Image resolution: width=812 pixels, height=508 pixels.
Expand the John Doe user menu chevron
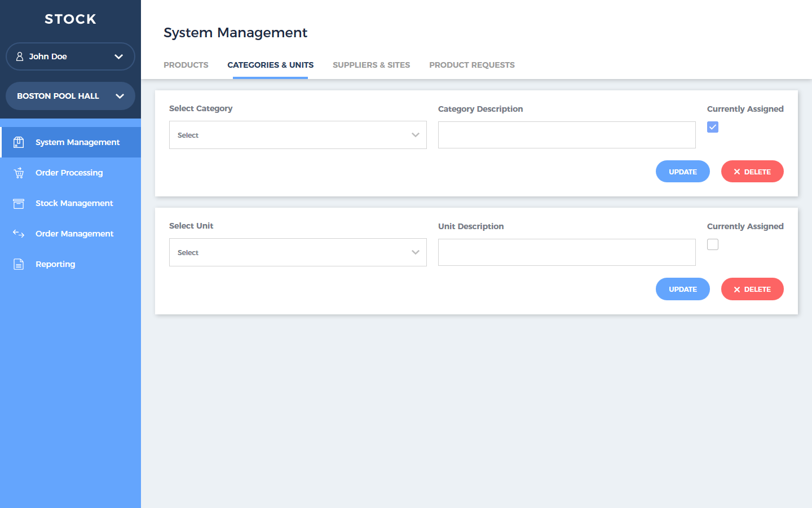[118, 56]
